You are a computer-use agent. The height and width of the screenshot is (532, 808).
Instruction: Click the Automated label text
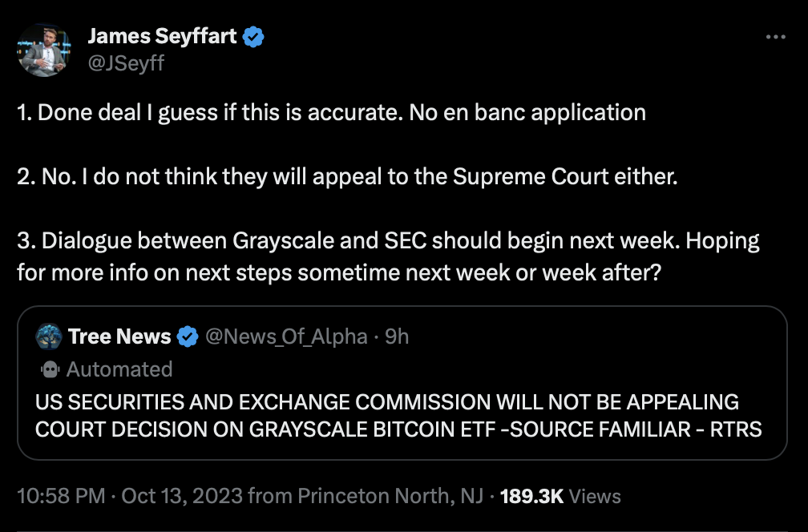[x=119, y=369]
